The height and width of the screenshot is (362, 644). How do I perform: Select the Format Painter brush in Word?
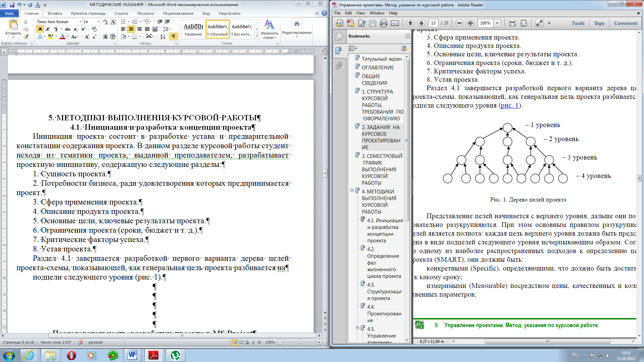click(x=25, y=37)
